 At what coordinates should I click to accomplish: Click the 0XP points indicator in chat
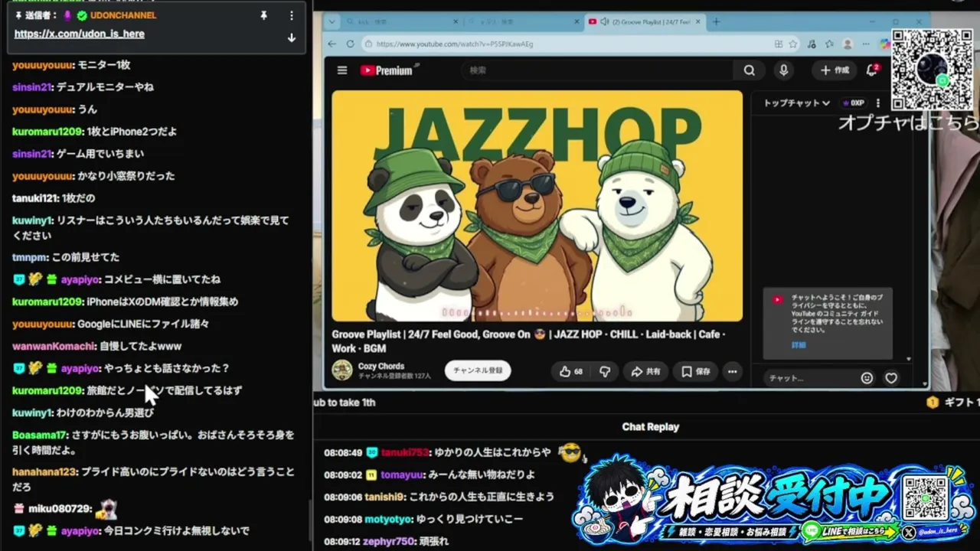click(x=853, y=103)
